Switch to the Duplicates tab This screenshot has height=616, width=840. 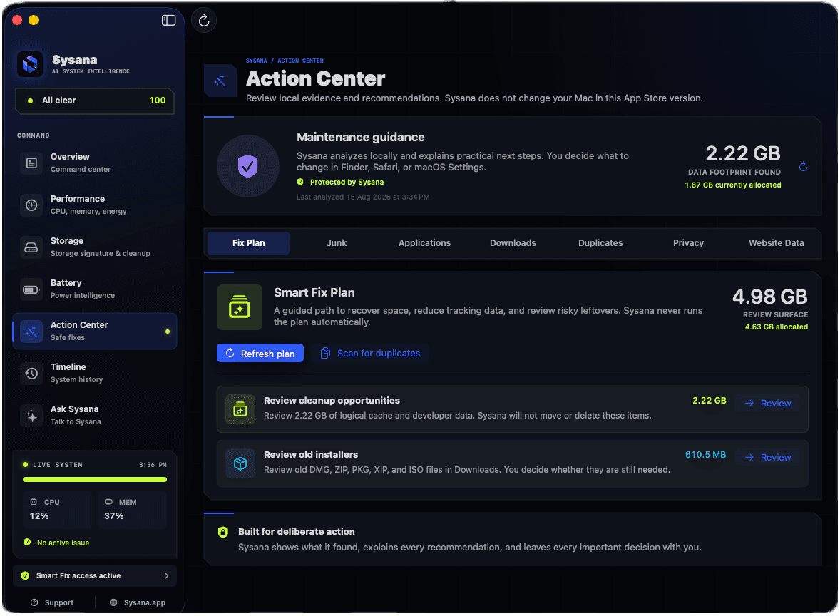[600, 243]
